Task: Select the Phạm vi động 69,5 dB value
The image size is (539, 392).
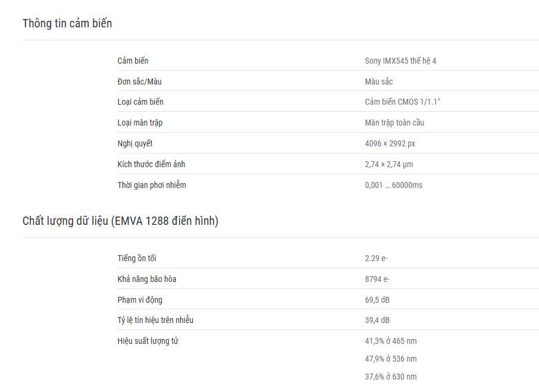Action: click(377, 300)
